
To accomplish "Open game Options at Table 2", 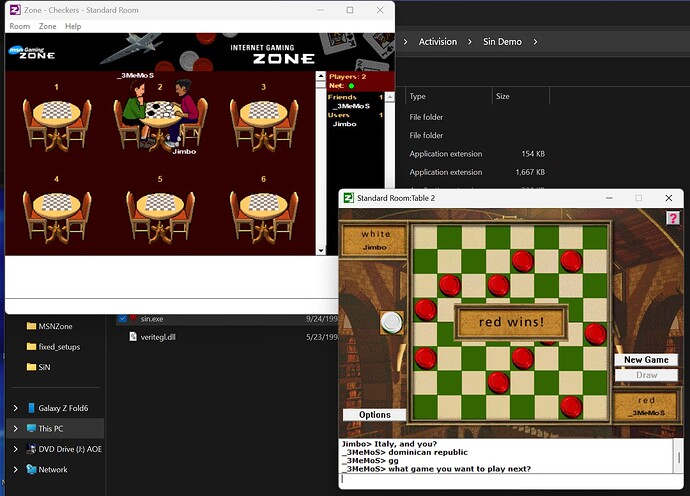I will (x=374, y=415).
